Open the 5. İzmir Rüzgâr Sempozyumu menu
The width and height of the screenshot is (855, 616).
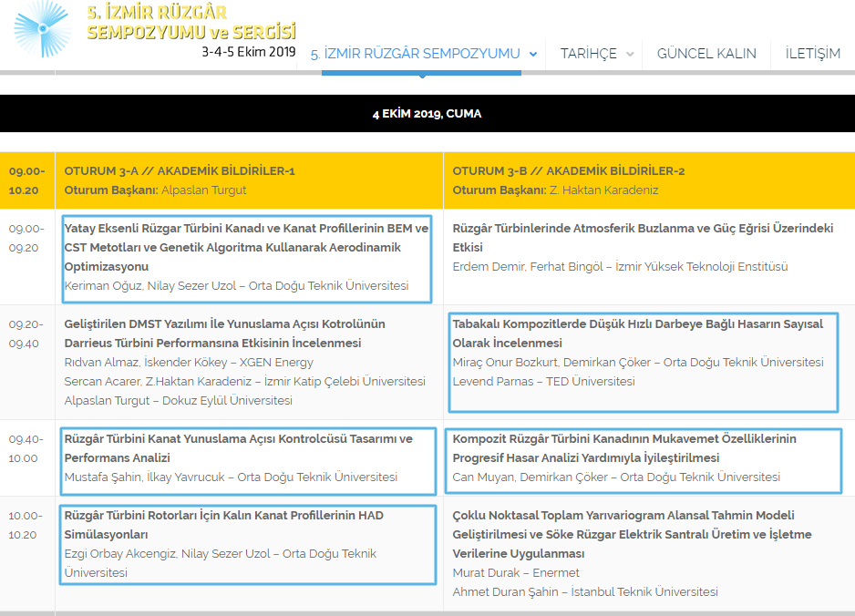tap(415, 54)
